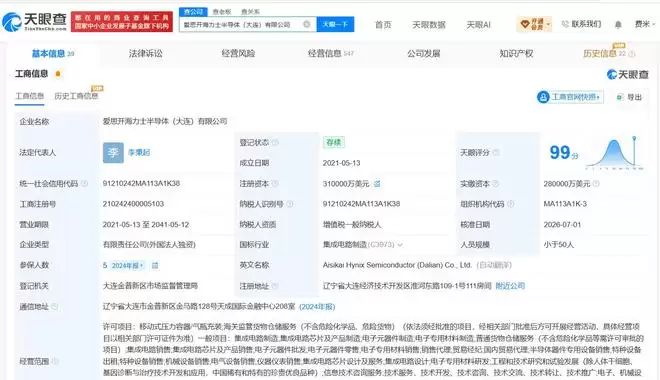Open 天眼数据 in the top navigation
Screen dimensions: 660x380
coord(429,25)
